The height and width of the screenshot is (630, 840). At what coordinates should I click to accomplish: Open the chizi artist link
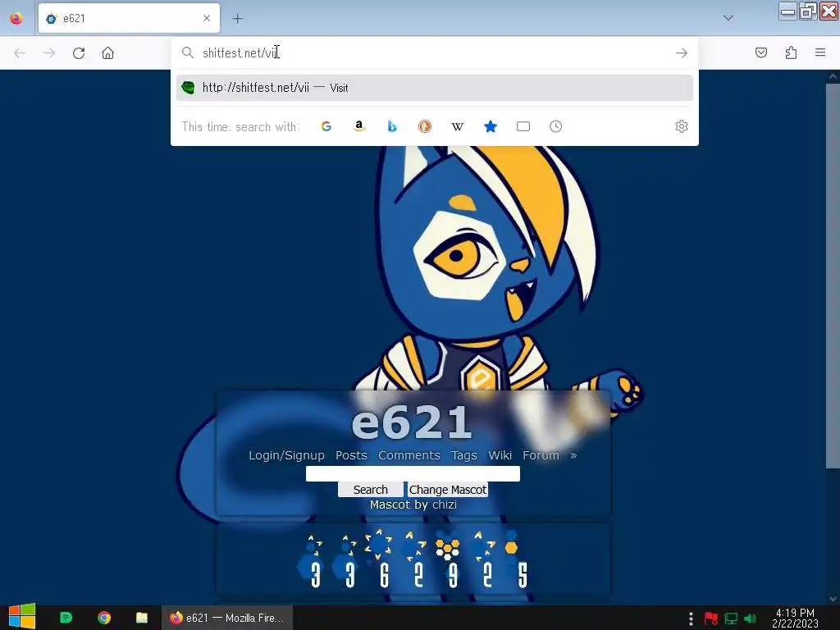tap(445, 504)
